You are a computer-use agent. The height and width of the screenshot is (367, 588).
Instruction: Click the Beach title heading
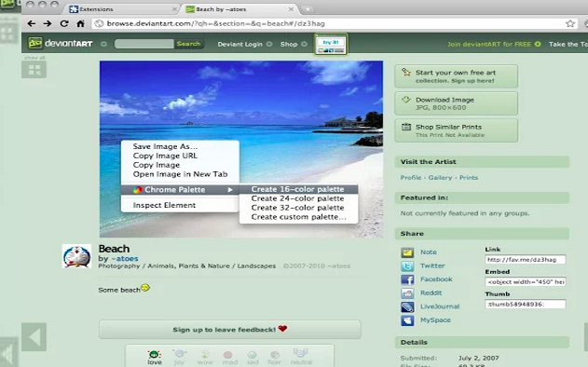[114, 249]
